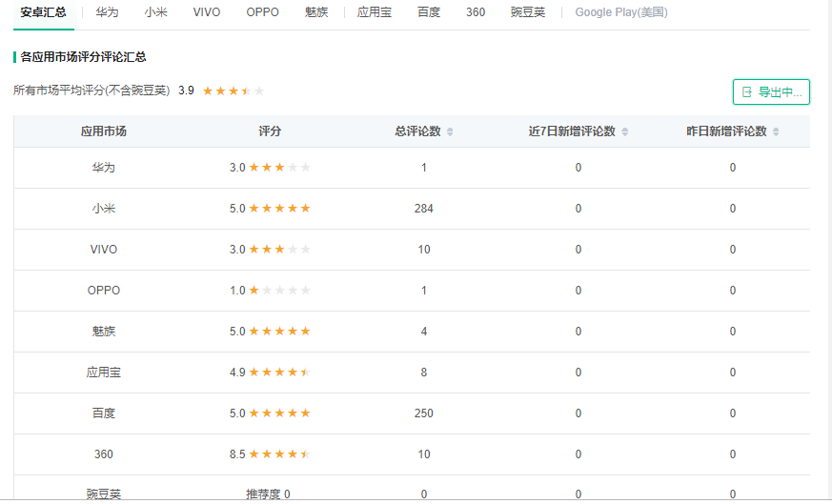The width and height of the screenshot is (832, 504).
Task: Switch to the 华为 tab
Action: [107, 12]
